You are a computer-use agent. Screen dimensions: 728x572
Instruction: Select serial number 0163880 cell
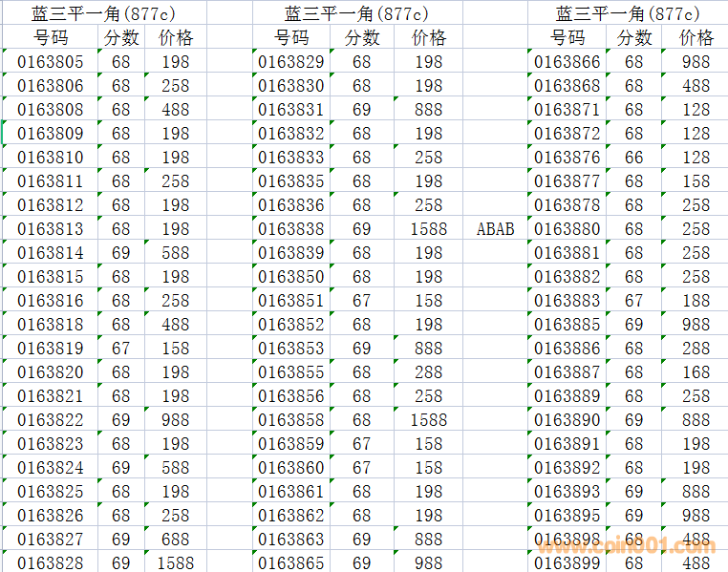point(567,229)
